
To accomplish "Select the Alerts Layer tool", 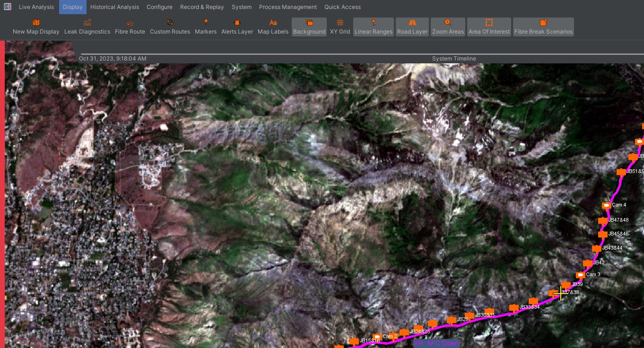I will click(x=237, y=27).
